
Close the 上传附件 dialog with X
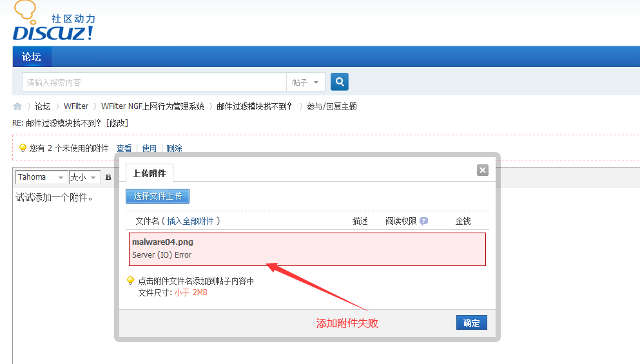pos(483,170)
